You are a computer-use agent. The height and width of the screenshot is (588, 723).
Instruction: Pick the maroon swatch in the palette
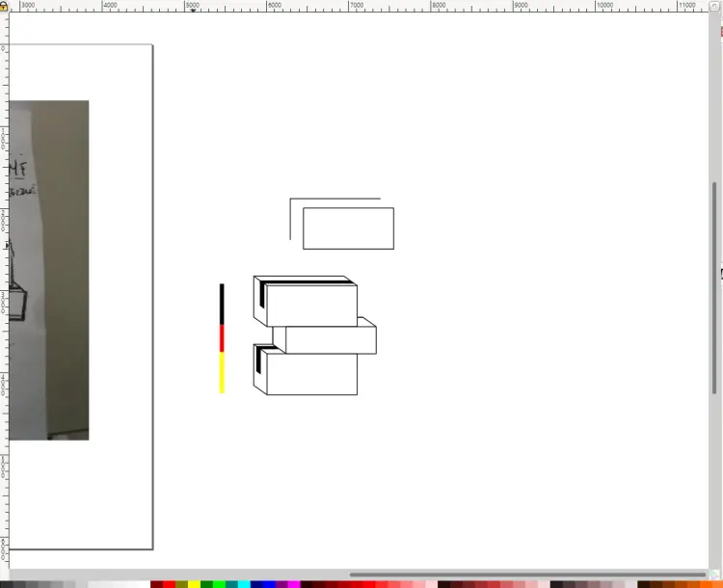(x=157, y=585)
